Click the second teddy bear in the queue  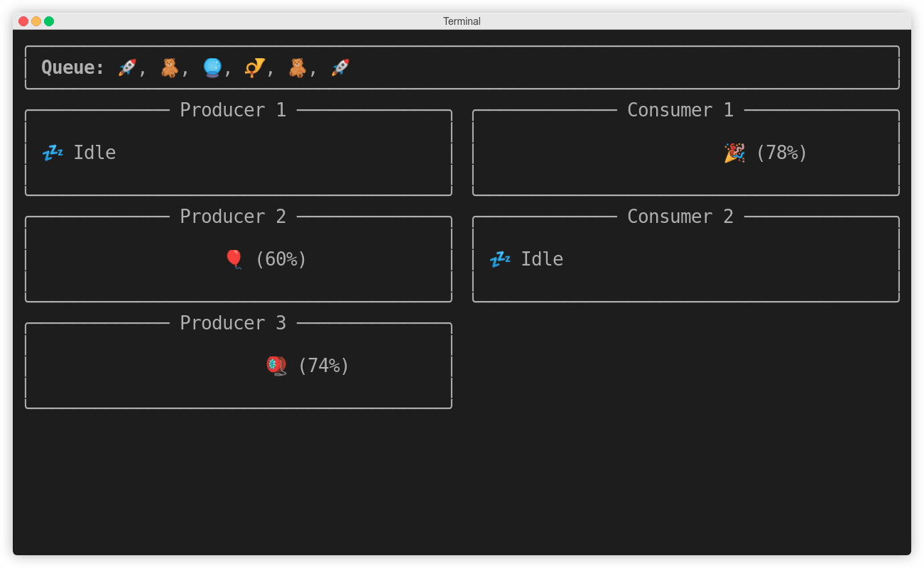[x=297, y=67]
